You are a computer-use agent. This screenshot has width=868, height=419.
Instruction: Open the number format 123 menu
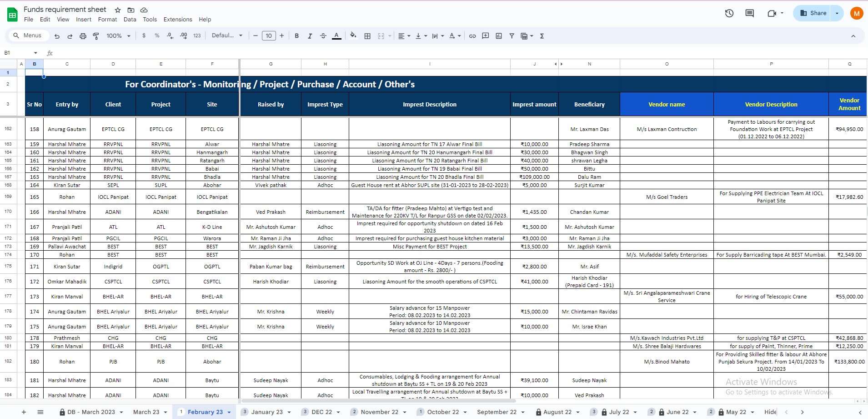click(197, 35)
